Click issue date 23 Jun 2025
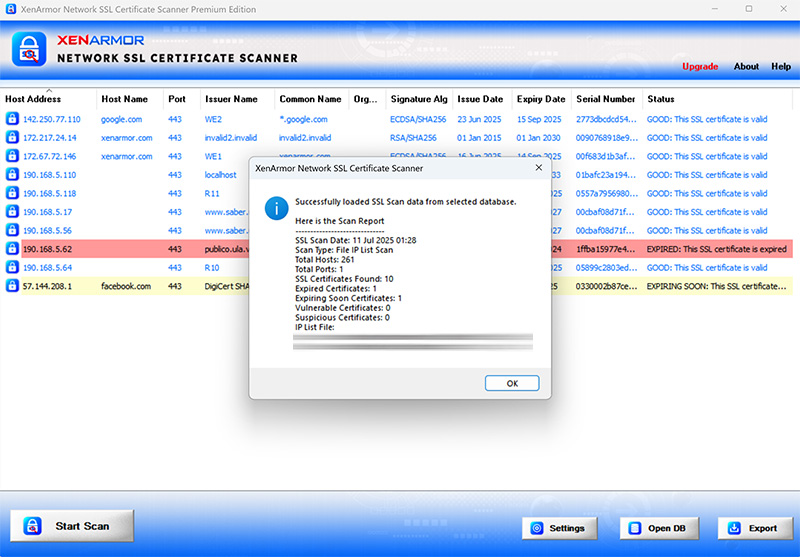Viewport: 800px width, 557px height. (x=479, y=119)
